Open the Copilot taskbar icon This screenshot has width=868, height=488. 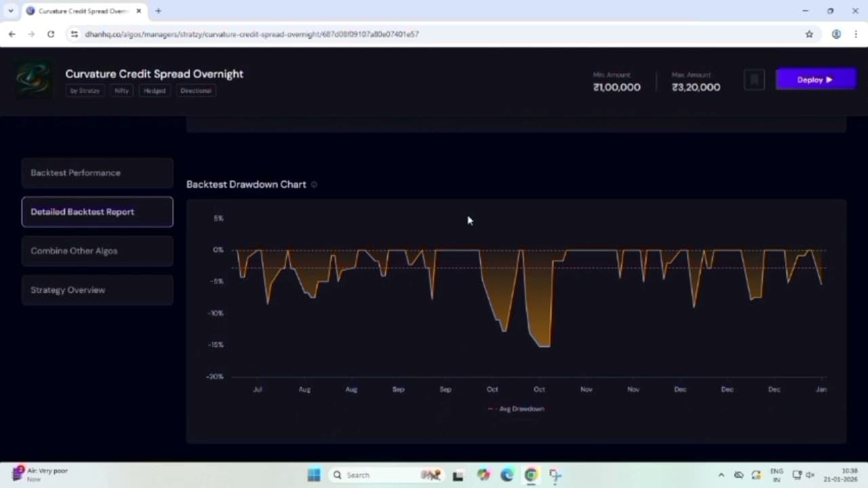pyautogui.click(x=483, y=475)
